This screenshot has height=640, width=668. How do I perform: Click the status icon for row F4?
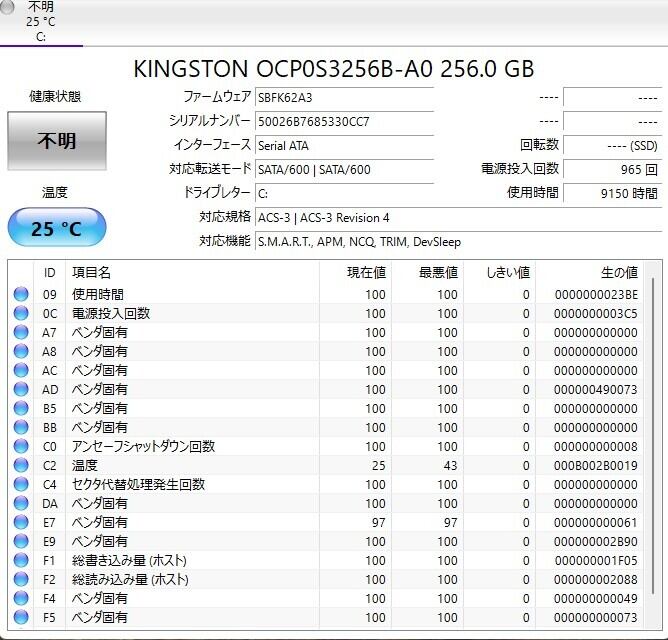(21, 598)
